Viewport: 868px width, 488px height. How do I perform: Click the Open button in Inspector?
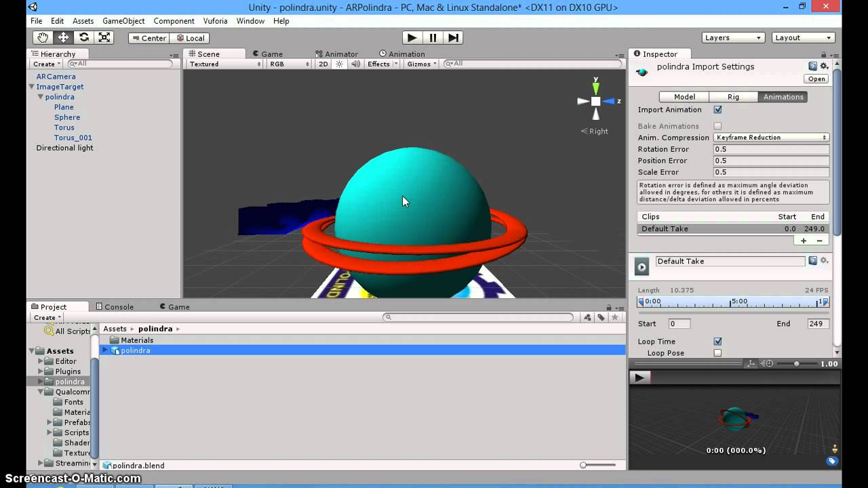pyautogui.click(x=816, y=79)
